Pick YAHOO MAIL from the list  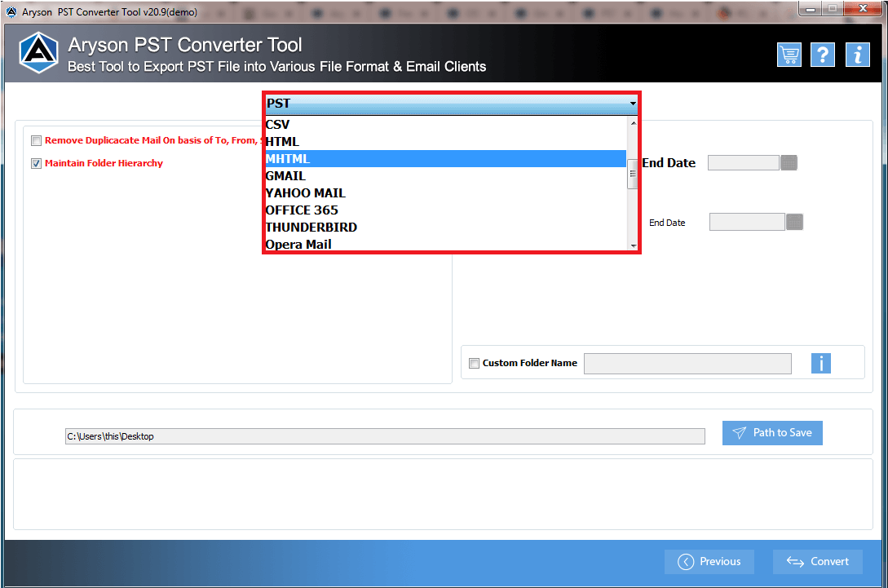coord(446,193)
